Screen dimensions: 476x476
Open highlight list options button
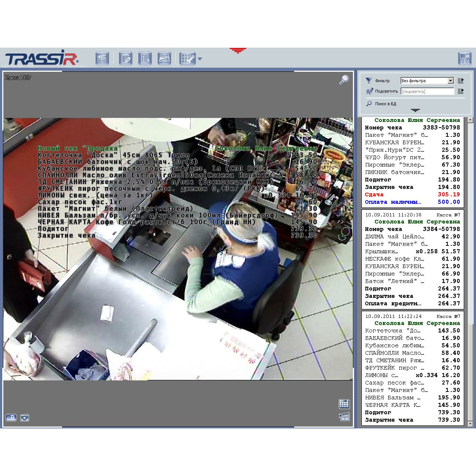[x=460, y=91]
